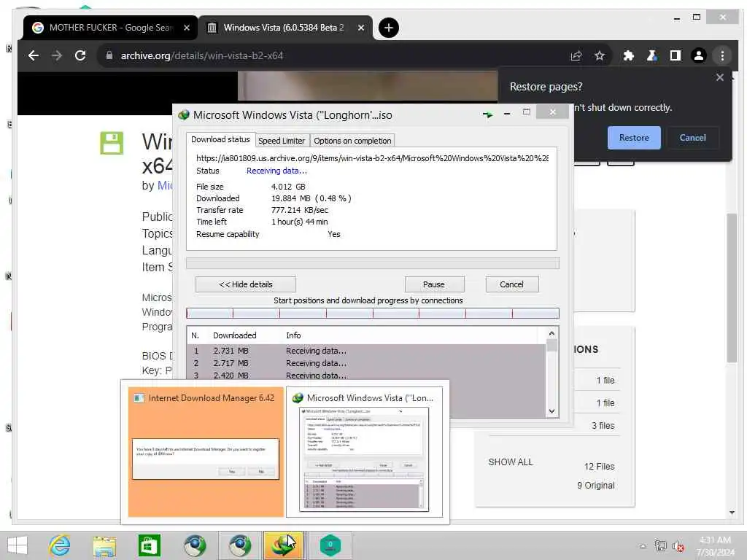Screen dimensions: 747x560
Task: Open a new tab with plus button
Action: [388, 28]
